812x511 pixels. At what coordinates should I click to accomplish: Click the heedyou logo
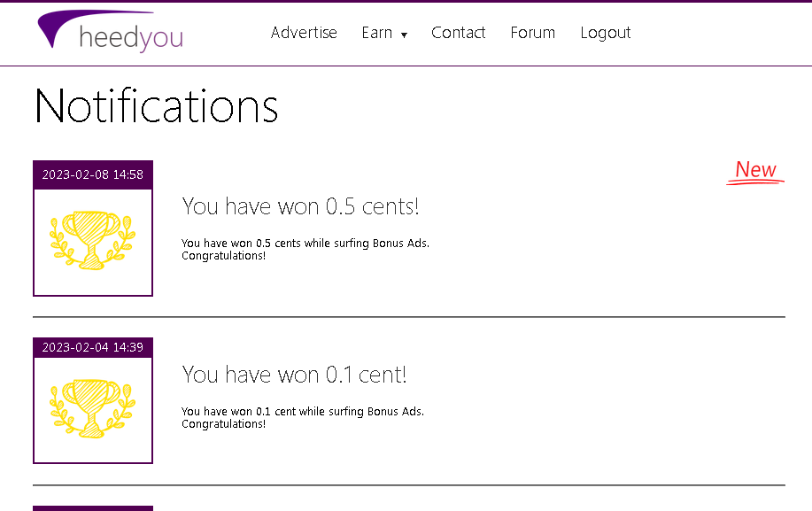[111, 33]
